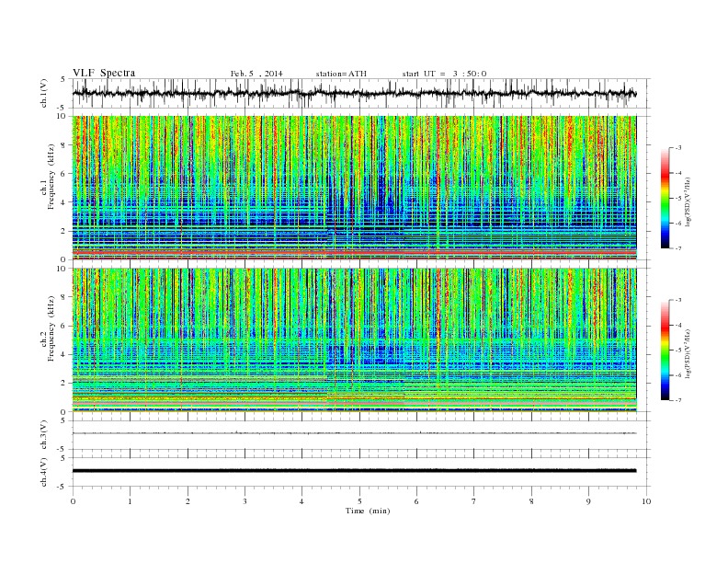Click the '8' kHz tick on ch.1 spectrogram
The height and width of the screenshot is (563, 728).
tap(64, 145)
